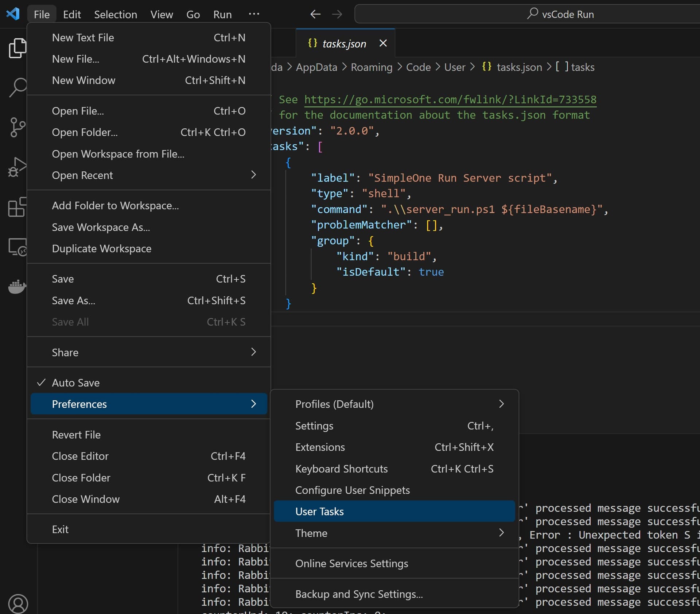The width and height of the screenshot is (700, 614).
Task: Open the Microsoft fwlink documentation URL
Action: pos(450,100)
